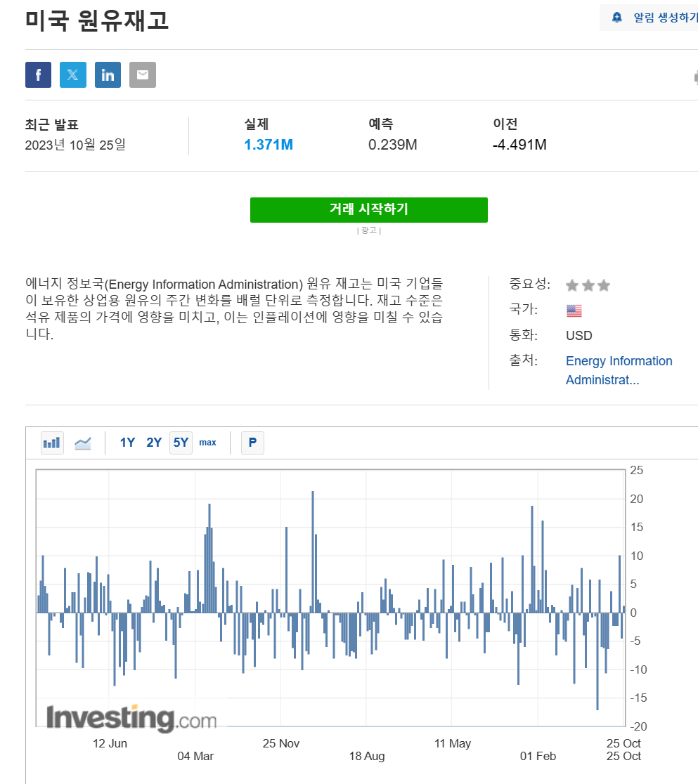This screenshot has height=784, width=698.
Task: Click the 04 Mar axis label
Action: (x=195, y=756)
